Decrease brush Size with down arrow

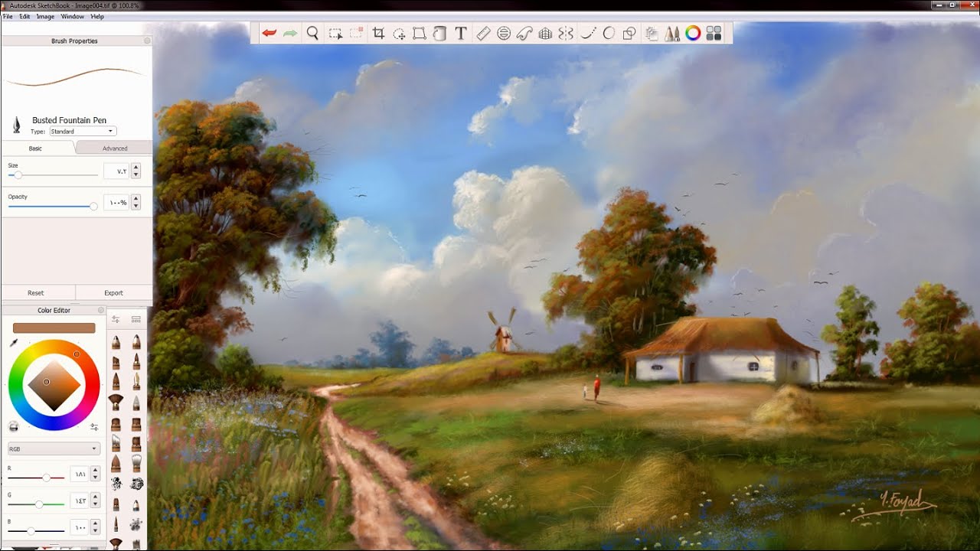pos(136,175)
